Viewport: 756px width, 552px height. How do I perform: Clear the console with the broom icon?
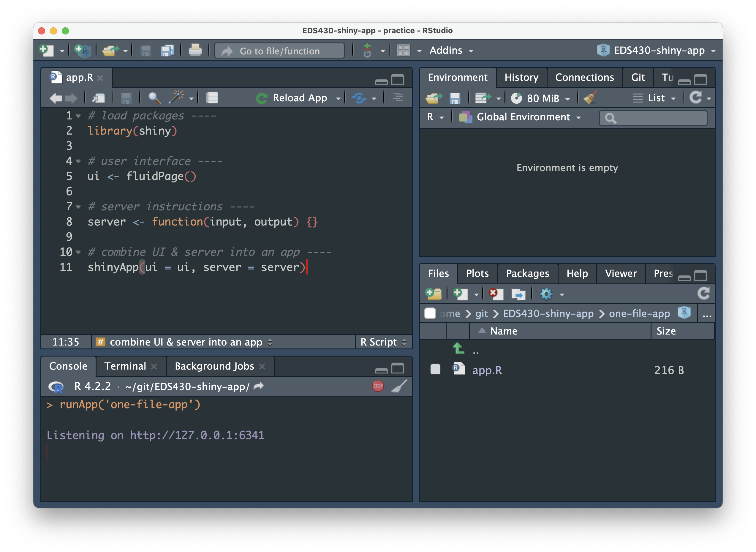pyautogui.click(x=399, y=386)
